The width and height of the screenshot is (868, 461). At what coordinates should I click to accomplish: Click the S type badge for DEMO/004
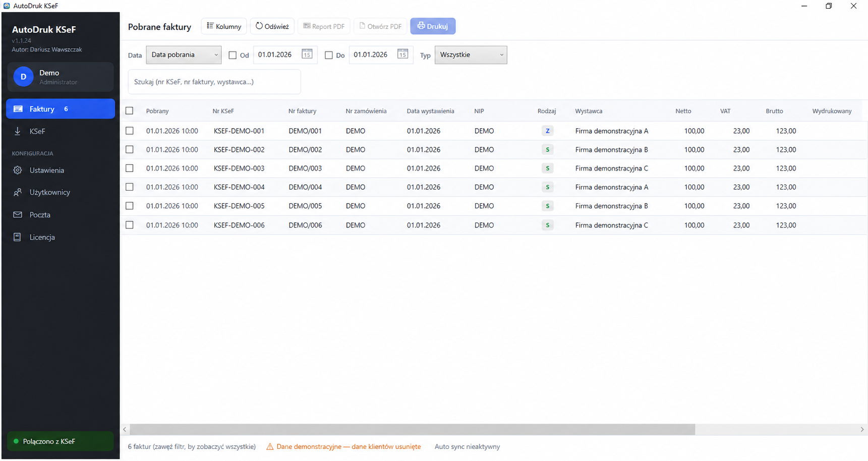coord(547,187)
